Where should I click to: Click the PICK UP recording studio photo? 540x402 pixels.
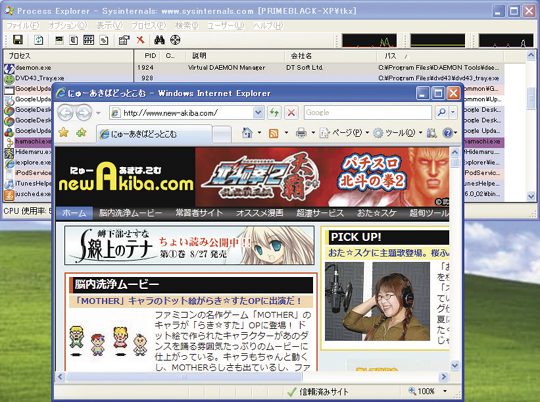[377, 301]
